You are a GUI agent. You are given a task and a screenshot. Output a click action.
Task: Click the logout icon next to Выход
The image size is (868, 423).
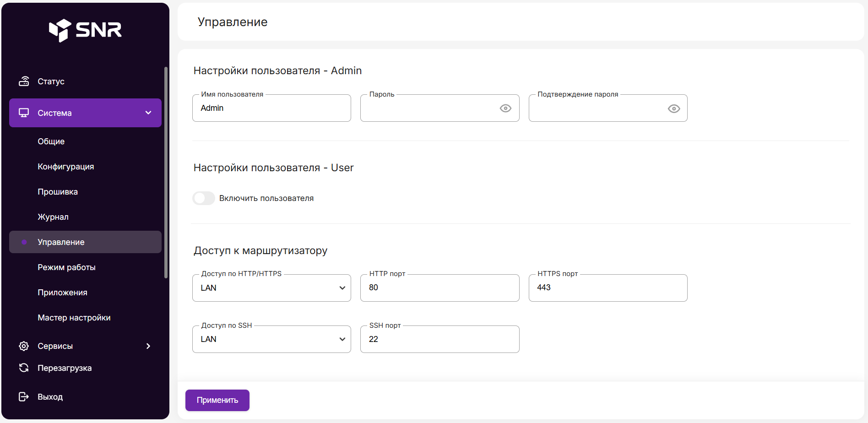pyautogui.click(x=24, y=396)
